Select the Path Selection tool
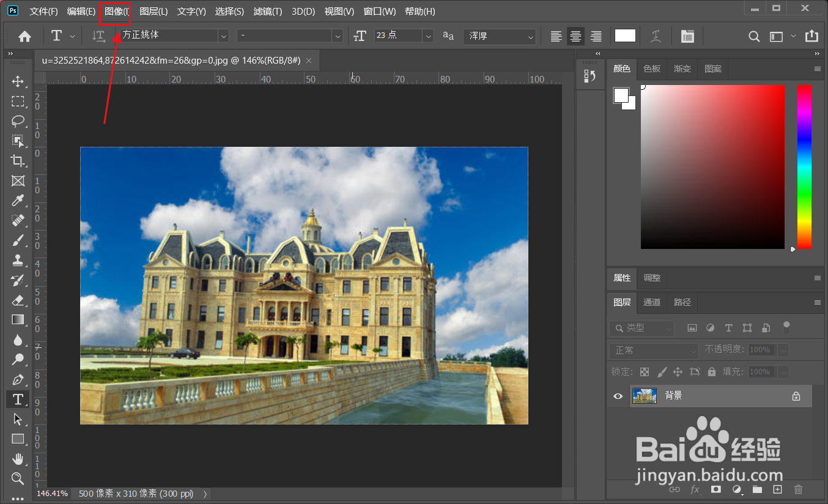 [x=18, y=419]
